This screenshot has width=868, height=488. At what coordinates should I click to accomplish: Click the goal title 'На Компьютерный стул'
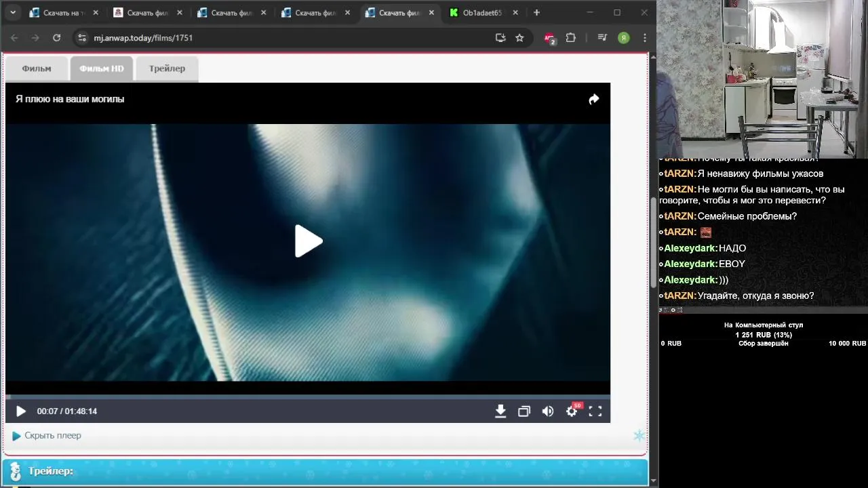coord(764,325)
